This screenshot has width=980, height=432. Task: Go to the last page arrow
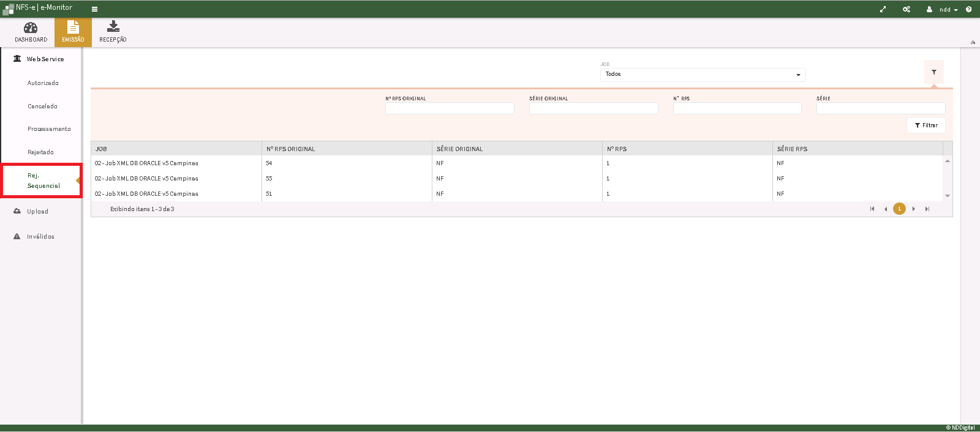tap(927, 209)
